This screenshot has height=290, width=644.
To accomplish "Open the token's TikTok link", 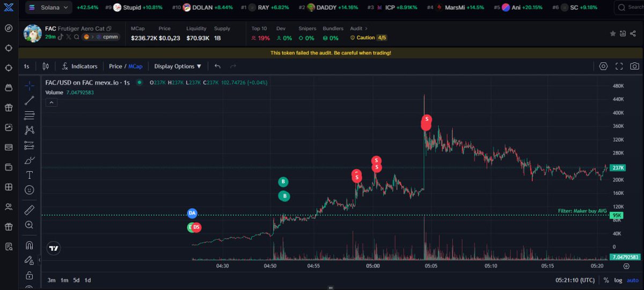I will coord(61,37).
